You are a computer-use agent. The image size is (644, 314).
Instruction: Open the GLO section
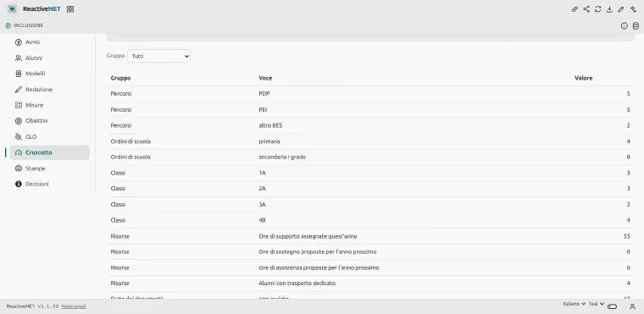click(50, 136)
